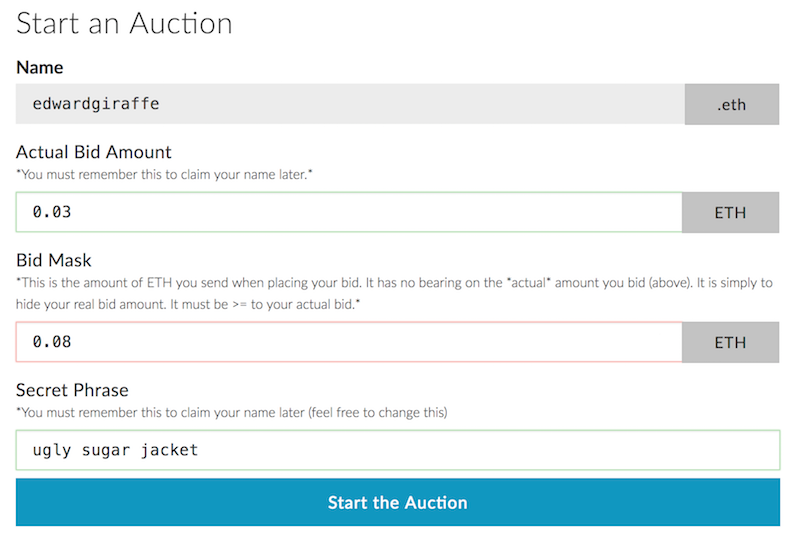Click ETH unit beside Bid Mask field

coord(730,342)
